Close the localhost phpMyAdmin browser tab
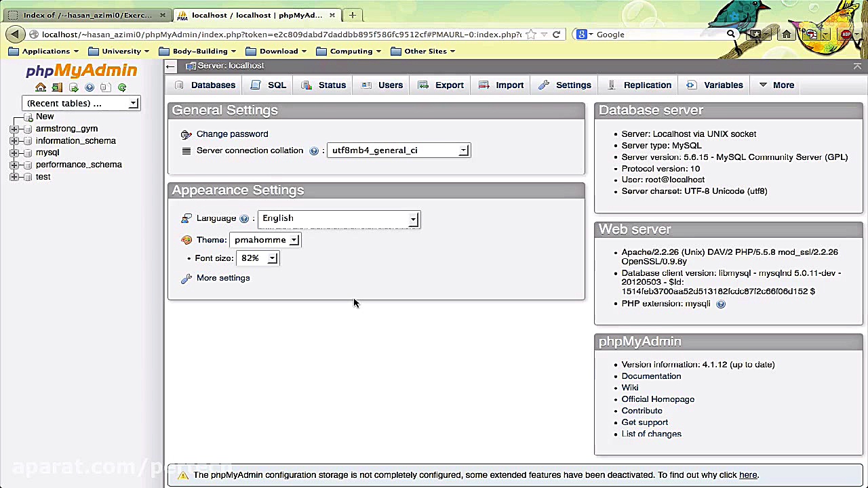This screenshot has height=488, width=868. 332,15
